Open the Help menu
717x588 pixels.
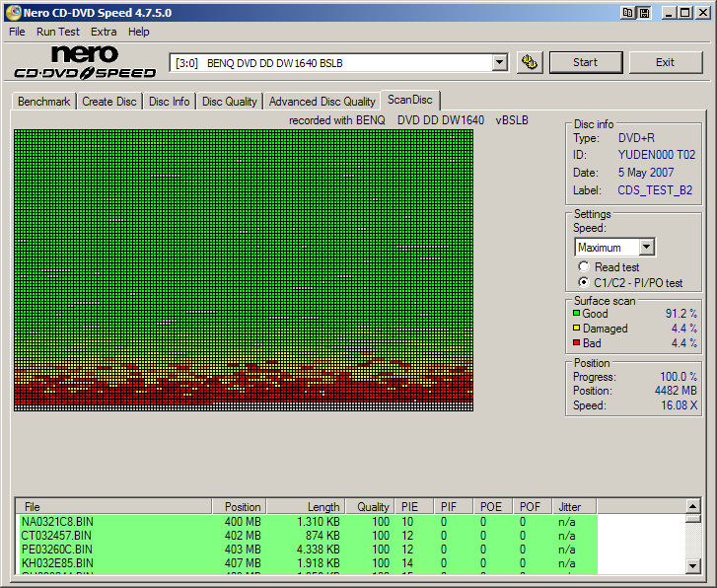(x=138, y=32)
